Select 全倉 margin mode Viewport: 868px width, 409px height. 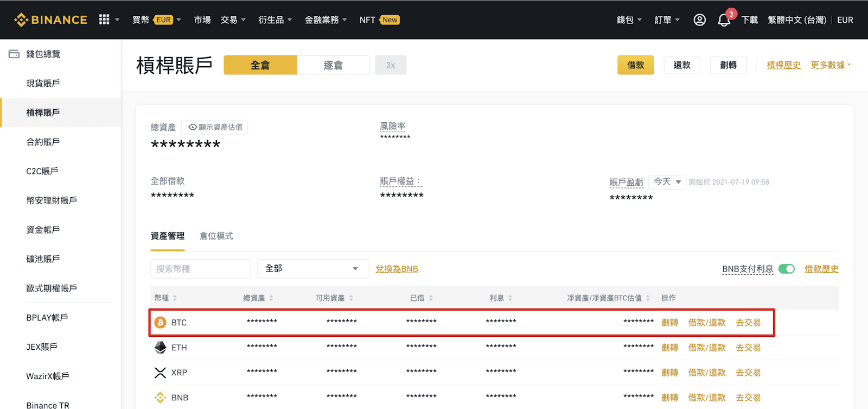[260, 65]
